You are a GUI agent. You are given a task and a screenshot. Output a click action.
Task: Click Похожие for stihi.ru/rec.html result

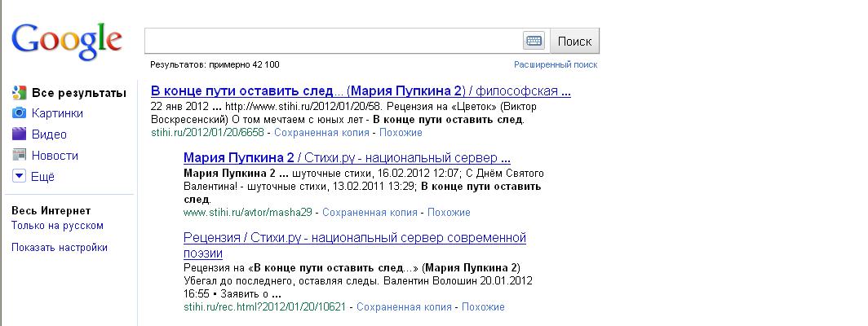coord(483,306)
